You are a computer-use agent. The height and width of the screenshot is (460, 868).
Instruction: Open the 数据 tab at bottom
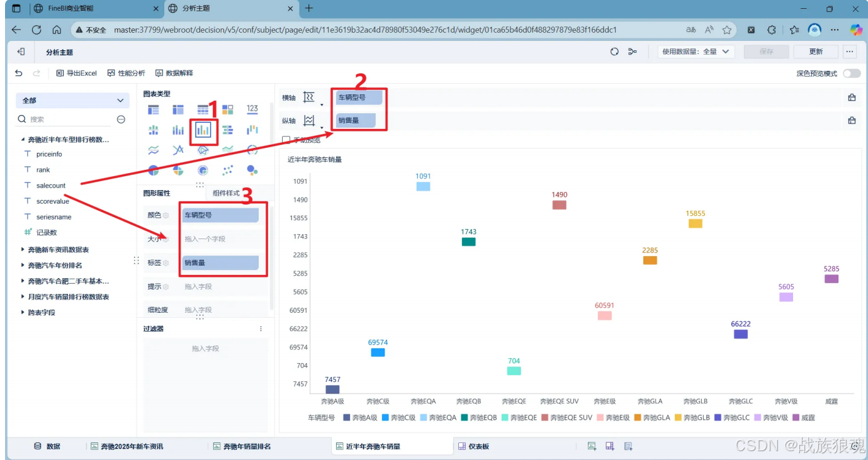pyautogui.click(x=47, y=446)
